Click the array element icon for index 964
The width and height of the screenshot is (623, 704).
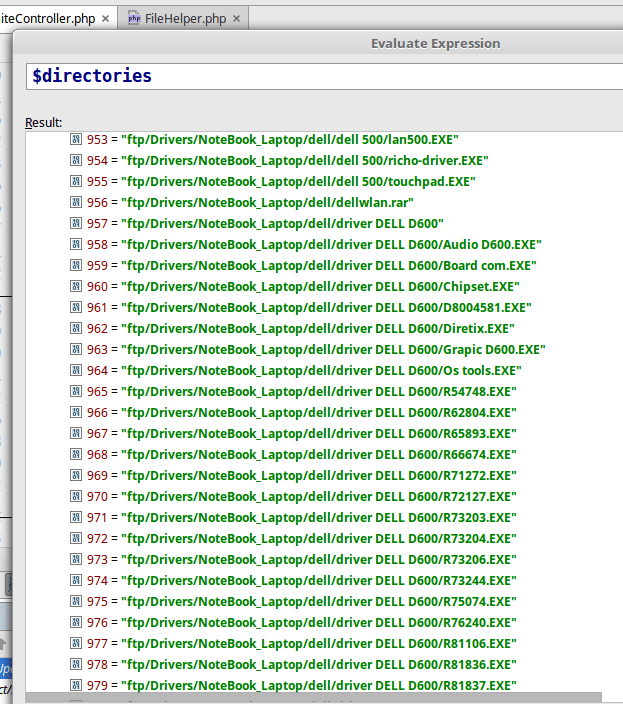(x=76, y=370)
